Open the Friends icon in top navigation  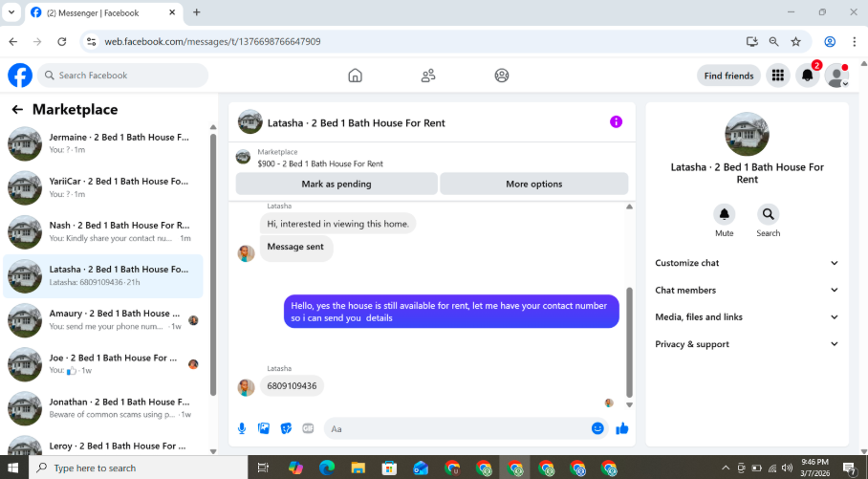[428, 76]
